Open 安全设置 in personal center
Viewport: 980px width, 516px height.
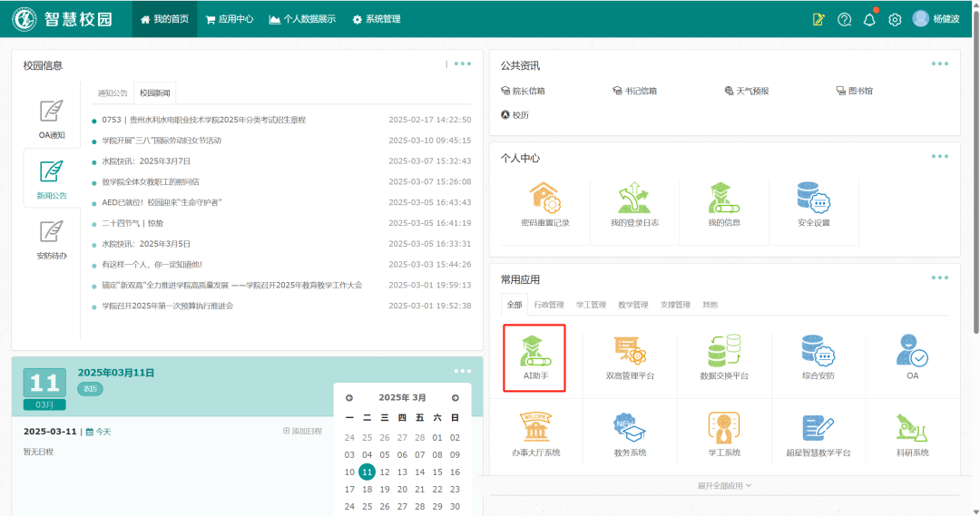click(813, 204)
